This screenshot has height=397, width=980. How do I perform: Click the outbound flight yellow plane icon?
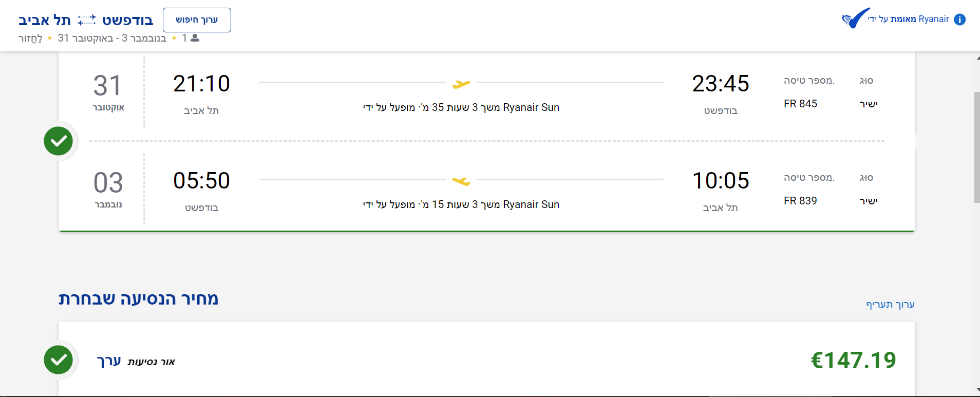(x=461, y=83)
